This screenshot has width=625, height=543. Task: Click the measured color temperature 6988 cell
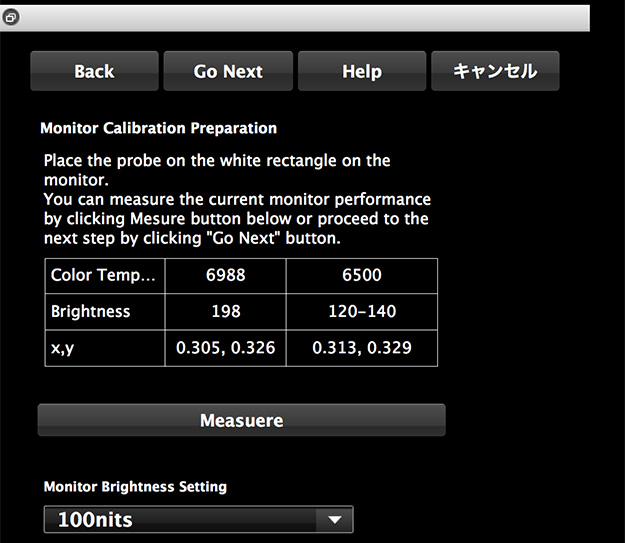point(225,275)
